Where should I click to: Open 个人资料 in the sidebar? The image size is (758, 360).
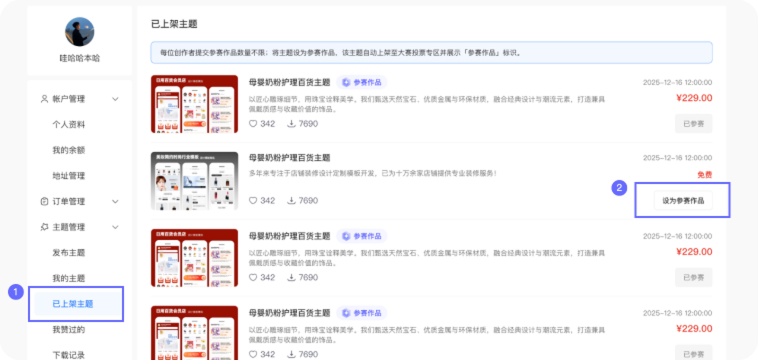click(69, 125)
